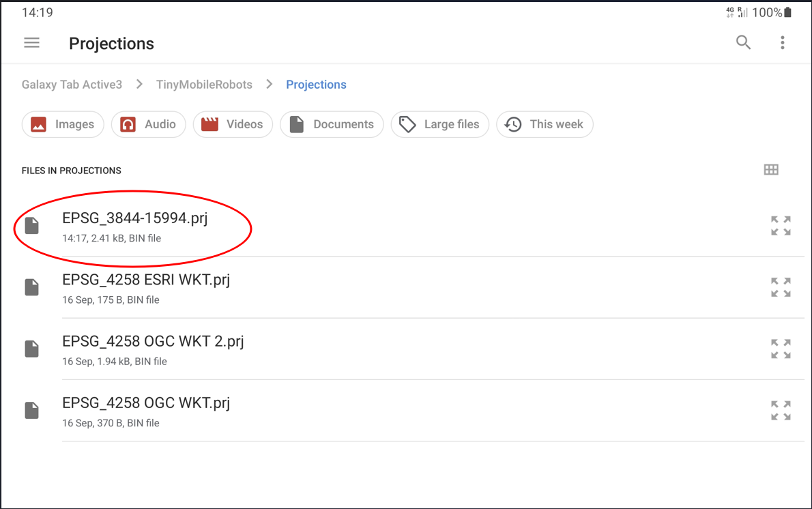The width and height of the screenshot is (812, 509).
Task: Filter by Audio chip
Action: pos(148,124)
